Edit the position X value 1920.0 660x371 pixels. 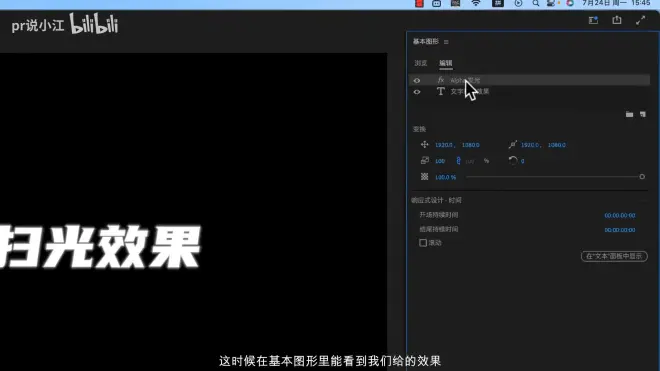click(444, 145)
